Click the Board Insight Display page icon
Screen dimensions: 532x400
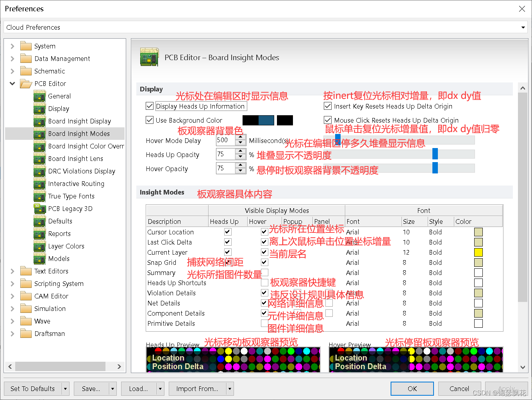tap(39, 121)
